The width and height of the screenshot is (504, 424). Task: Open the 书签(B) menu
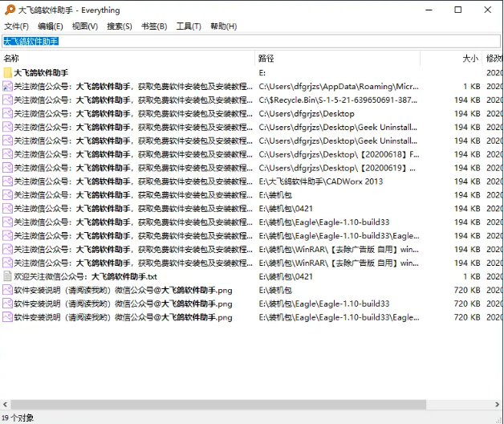154,26
